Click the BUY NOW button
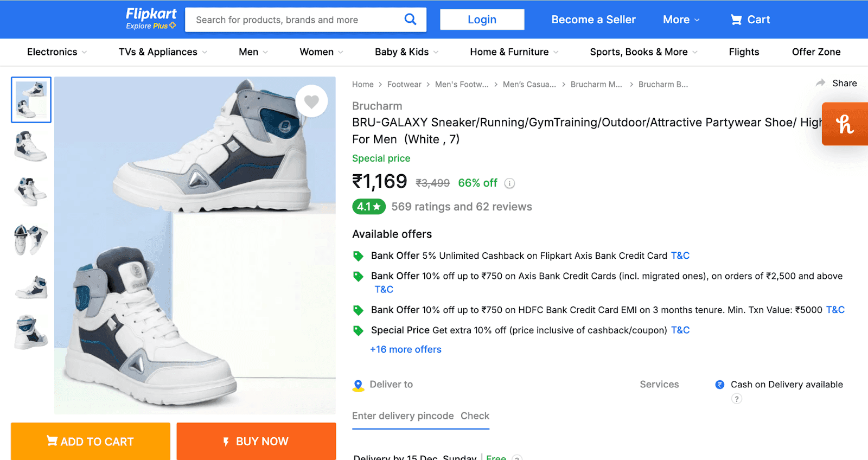Image resolution: width=868 pixels, height=460 pixels. click(x=256, y=441)
